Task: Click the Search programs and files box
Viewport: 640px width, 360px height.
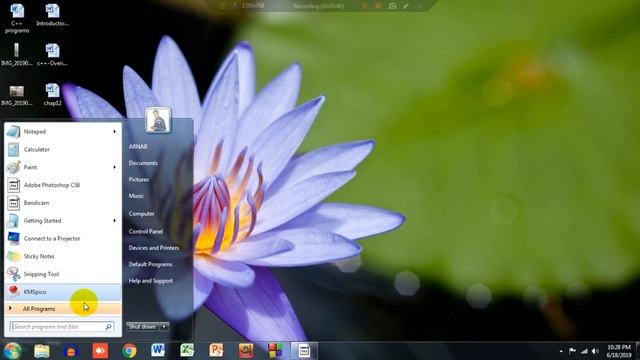Action: [62, 327]
